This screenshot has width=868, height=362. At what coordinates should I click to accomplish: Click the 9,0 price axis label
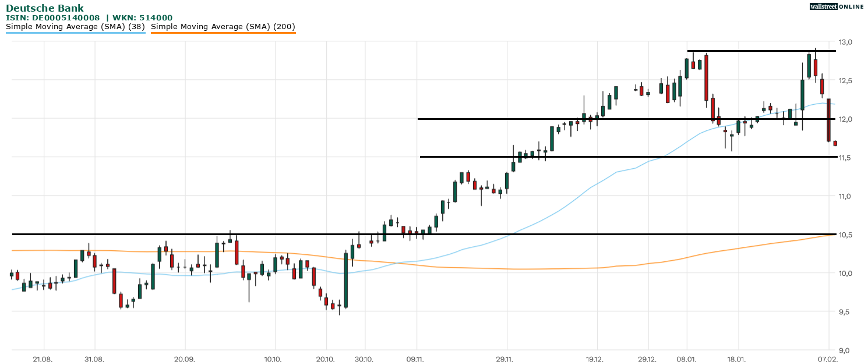[845, 350]
